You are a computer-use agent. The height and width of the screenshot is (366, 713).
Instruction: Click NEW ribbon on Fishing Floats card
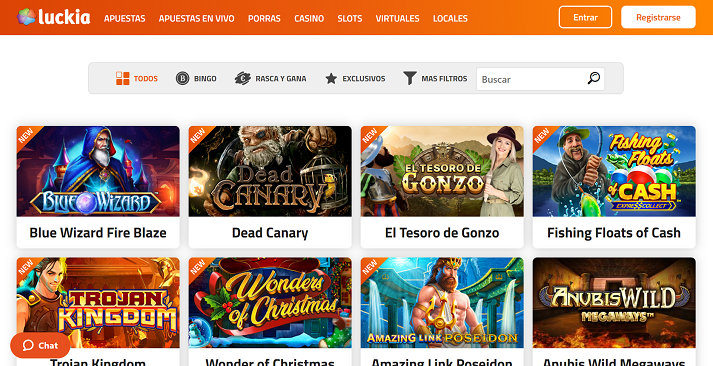point(542,135)
